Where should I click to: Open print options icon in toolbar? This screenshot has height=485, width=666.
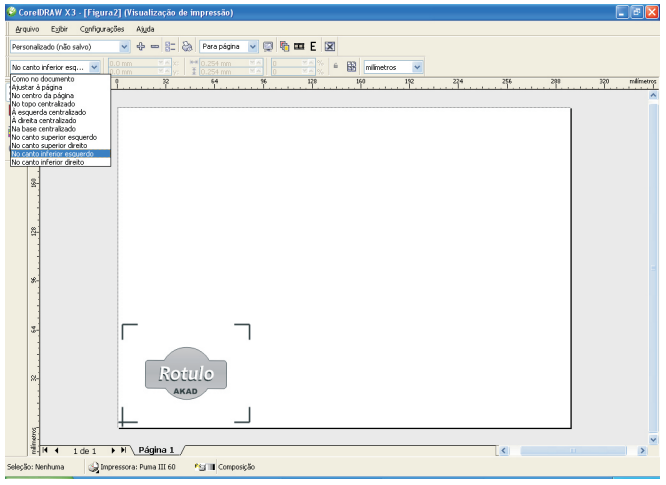coord(168,47)
